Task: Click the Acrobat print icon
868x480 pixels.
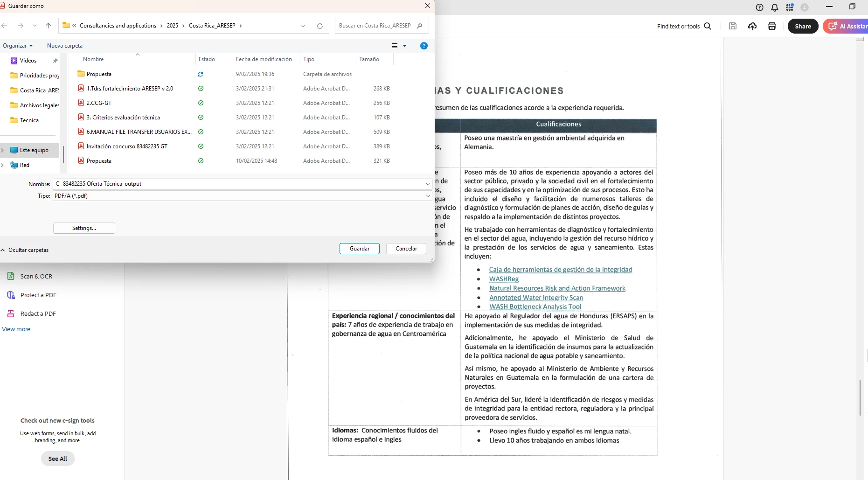Action: click(772, 26)
